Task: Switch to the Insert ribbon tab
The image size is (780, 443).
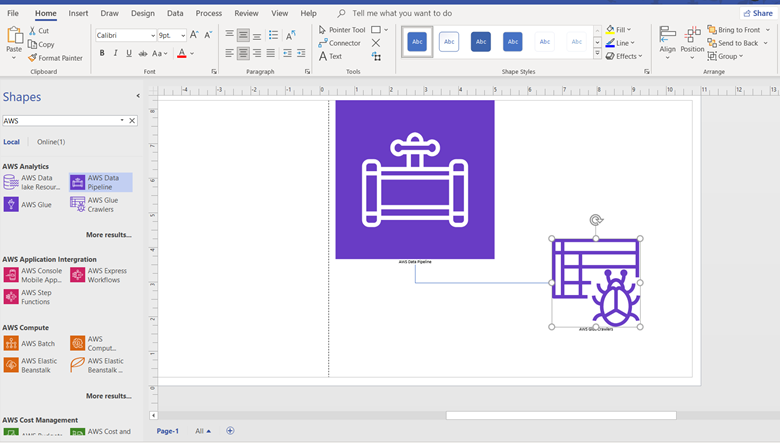Action: 78,13
